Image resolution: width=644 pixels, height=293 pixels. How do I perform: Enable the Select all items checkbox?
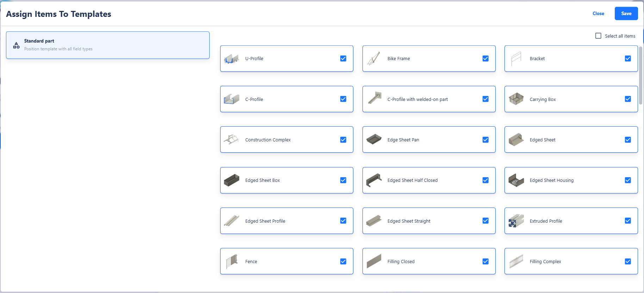click(x=598, y=36)
